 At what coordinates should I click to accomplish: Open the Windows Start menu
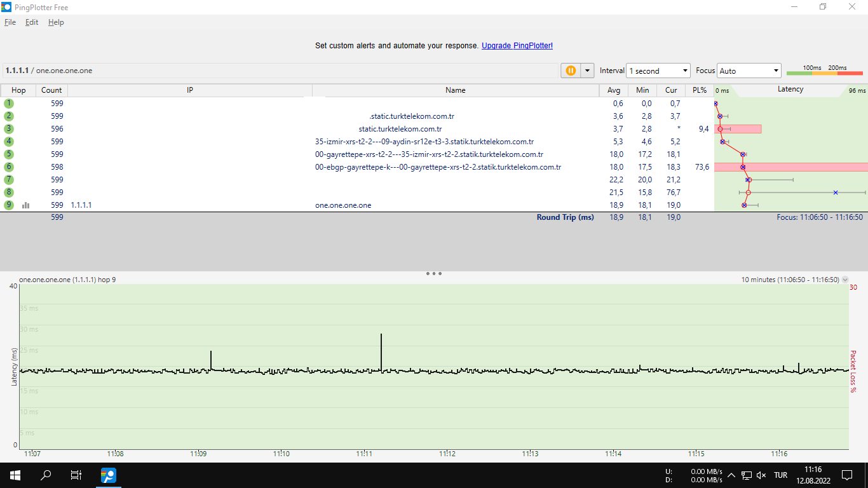point(15,475)
